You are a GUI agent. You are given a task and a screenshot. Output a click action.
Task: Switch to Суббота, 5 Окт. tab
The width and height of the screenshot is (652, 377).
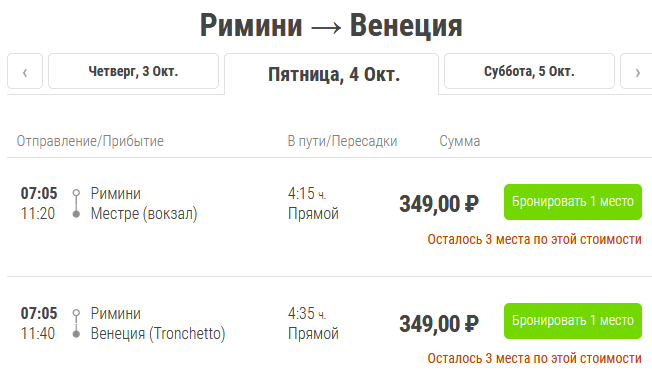click(529, 71)
